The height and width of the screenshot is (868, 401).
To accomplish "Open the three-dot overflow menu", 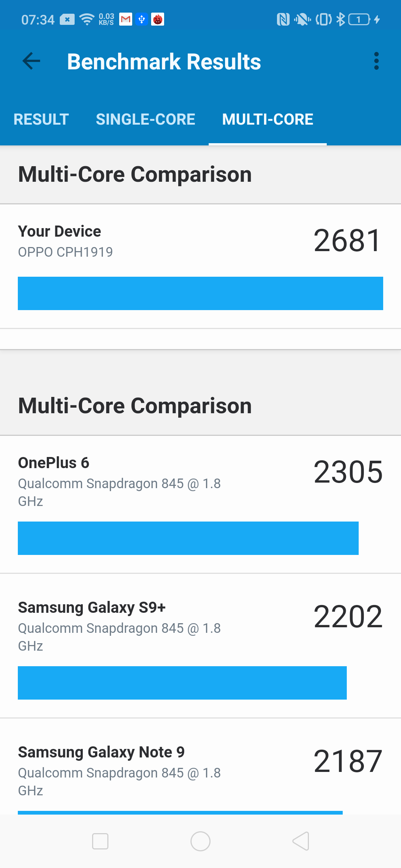I will coord(376,61).
